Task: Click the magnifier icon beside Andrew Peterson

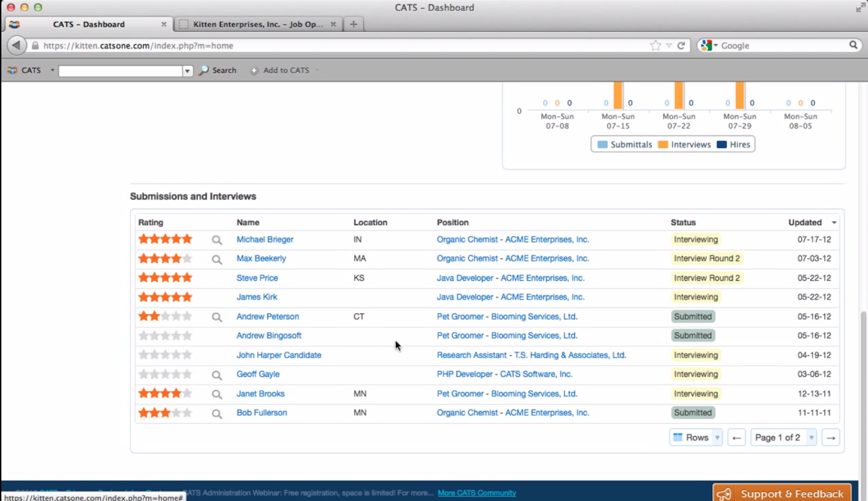Action: pyautogui.click(x=216, y=317)
